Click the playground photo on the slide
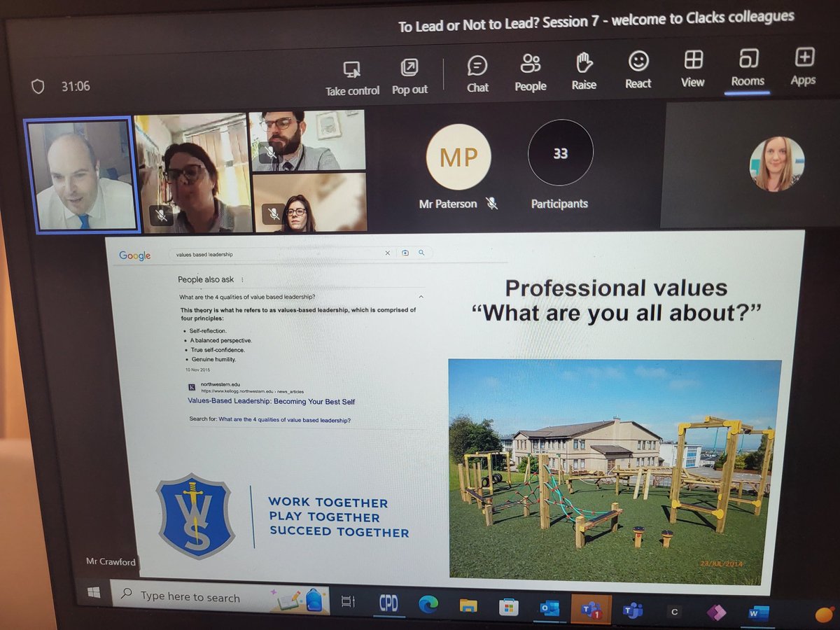The width and height of the screenshot is (840, 630). [x=615, y=471]
